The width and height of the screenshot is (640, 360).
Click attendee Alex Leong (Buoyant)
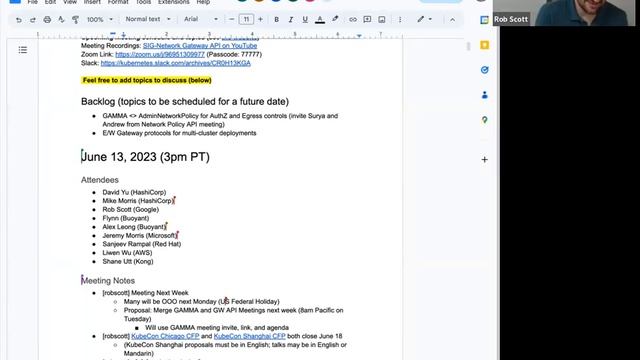134,227
